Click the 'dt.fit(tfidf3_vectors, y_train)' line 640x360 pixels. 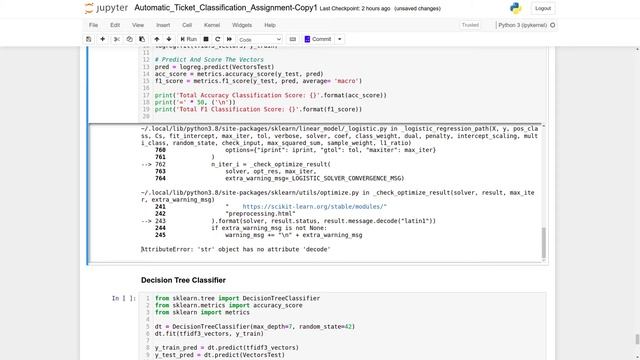[x=209, y=333]
